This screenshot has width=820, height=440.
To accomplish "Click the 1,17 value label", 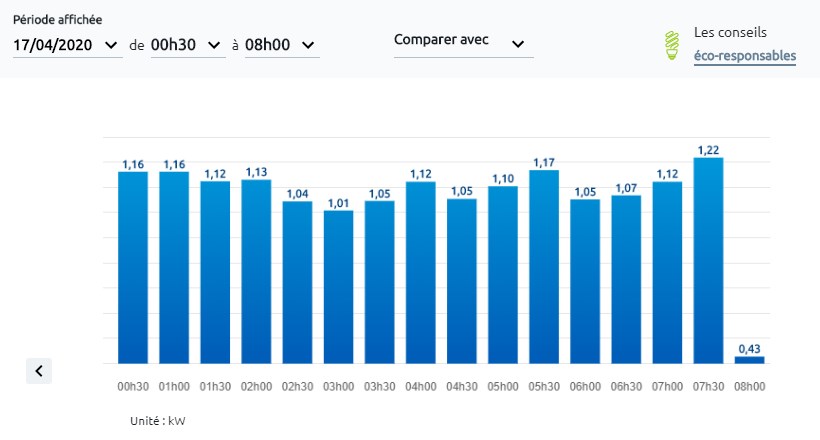I will (x=544, y=163).
